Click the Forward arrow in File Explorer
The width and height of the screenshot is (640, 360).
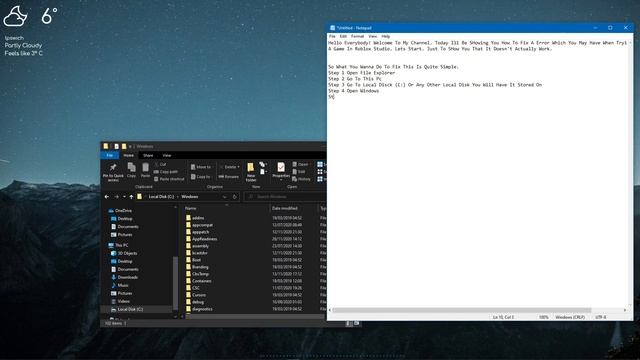point(116,197)
